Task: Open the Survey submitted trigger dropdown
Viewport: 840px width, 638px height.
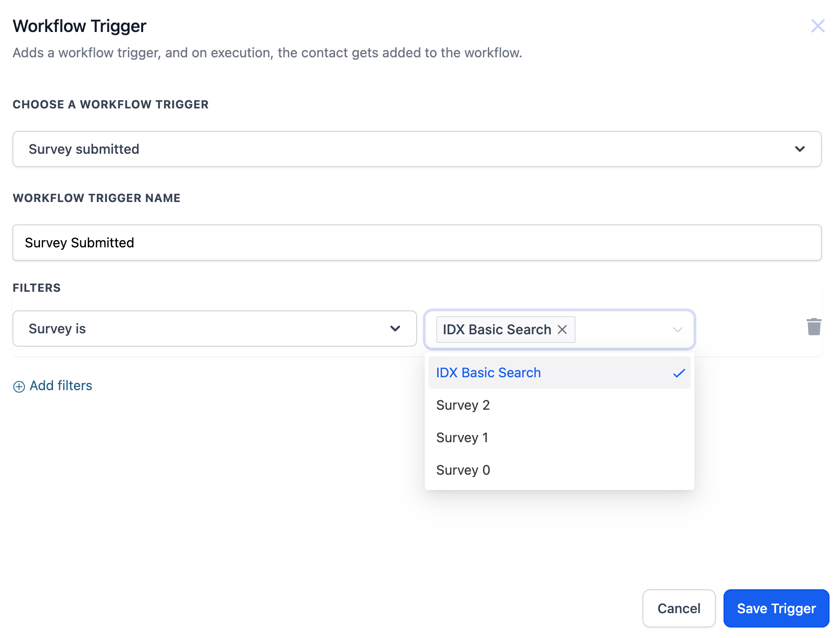Action: 416,149
